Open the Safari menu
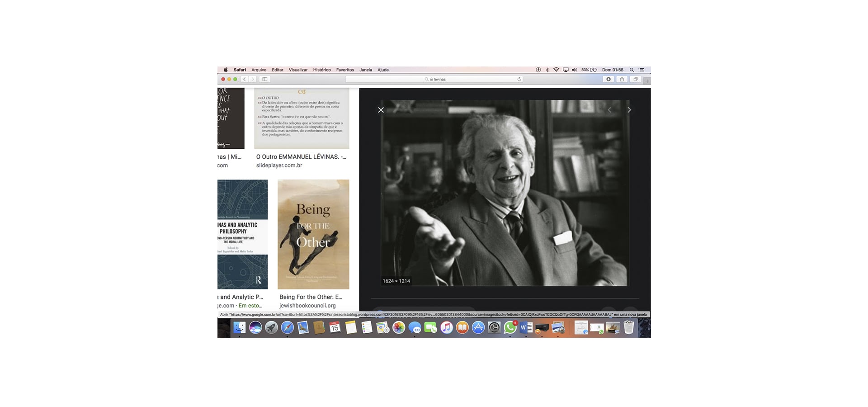This screenshot has width=868, height=407. tap(240, 70)
